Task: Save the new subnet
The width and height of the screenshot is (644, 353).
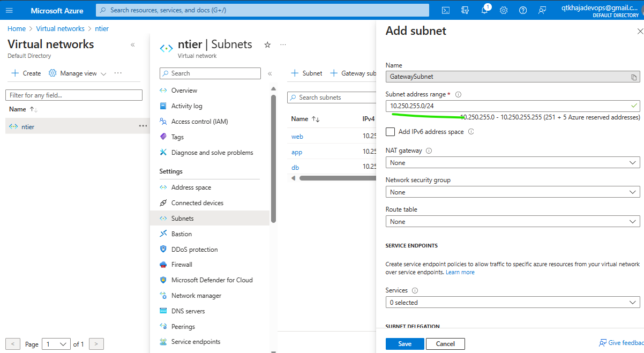Action: tap(405, 344)
